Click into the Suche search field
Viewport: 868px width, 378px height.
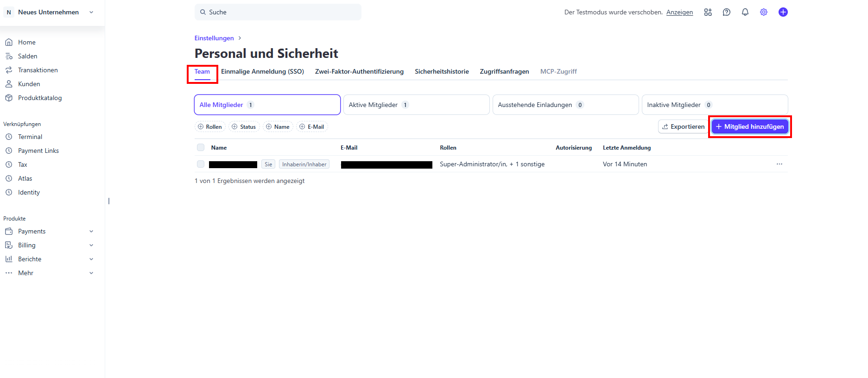(x=278, y=12)
